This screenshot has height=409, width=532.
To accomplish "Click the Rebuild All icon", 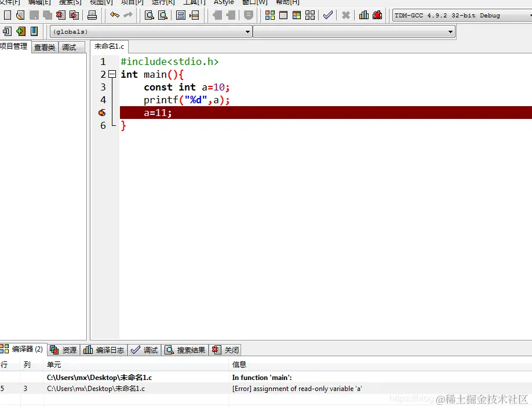I will 310,15.
